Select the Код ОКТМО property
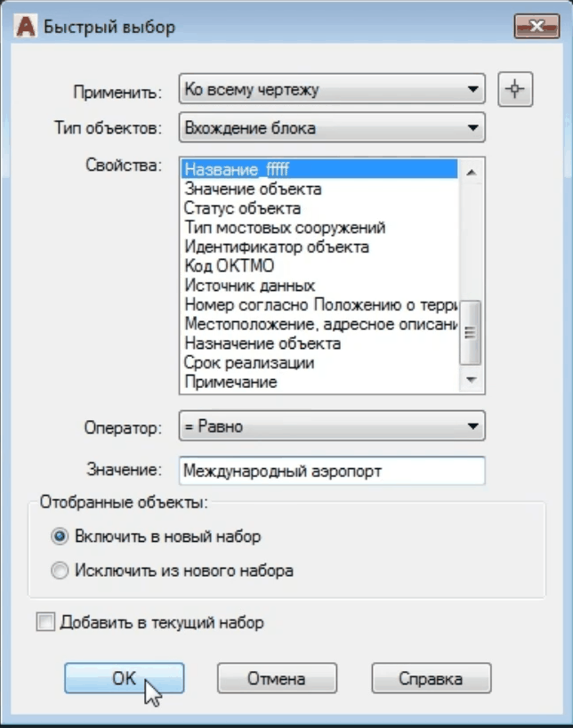Screen dimensions: 573x728 pos(229,266)
